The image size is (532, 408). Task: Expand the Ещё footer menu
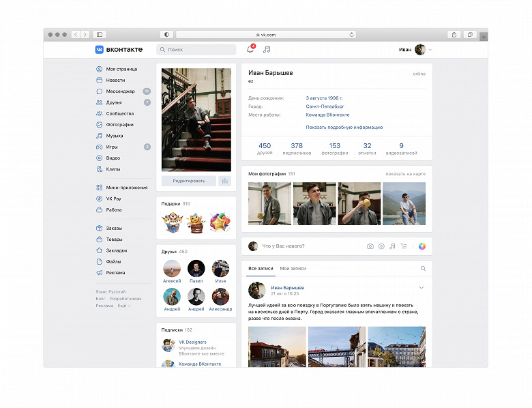(124, 306)
